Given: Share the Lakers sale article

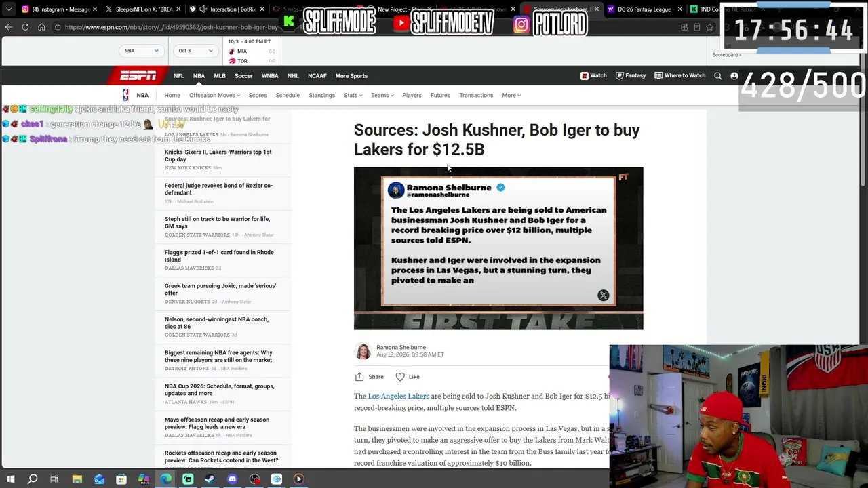Looking at the screenshot, I should tap(369, 377).
